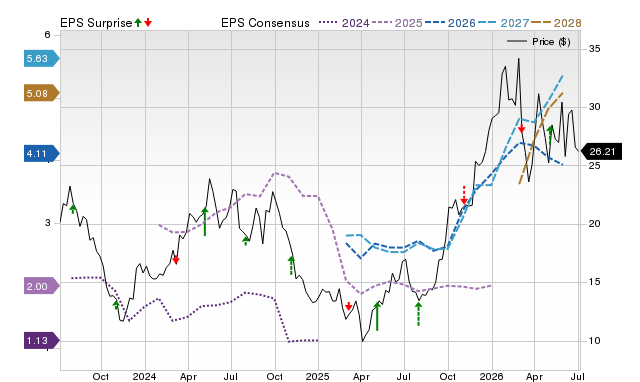Click the 4.11 dark-blue value tag

tap(41, 153)
